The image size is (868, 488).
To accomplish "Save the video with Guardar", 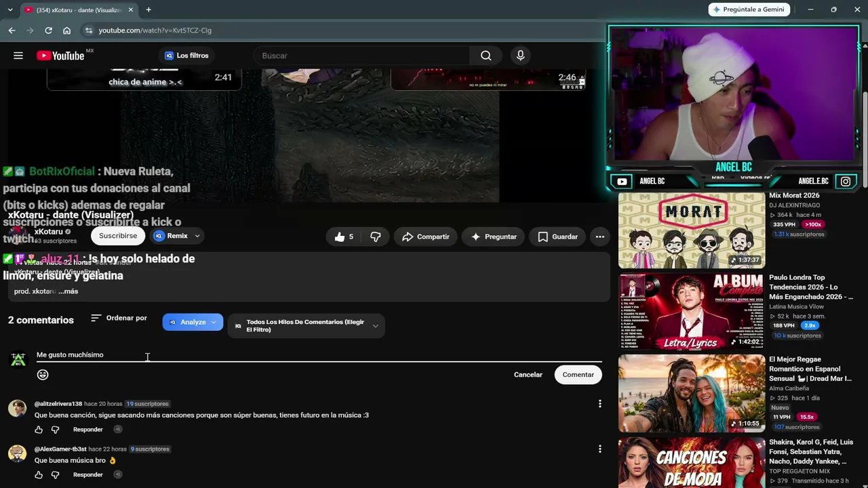I will (x=557, y=237).
